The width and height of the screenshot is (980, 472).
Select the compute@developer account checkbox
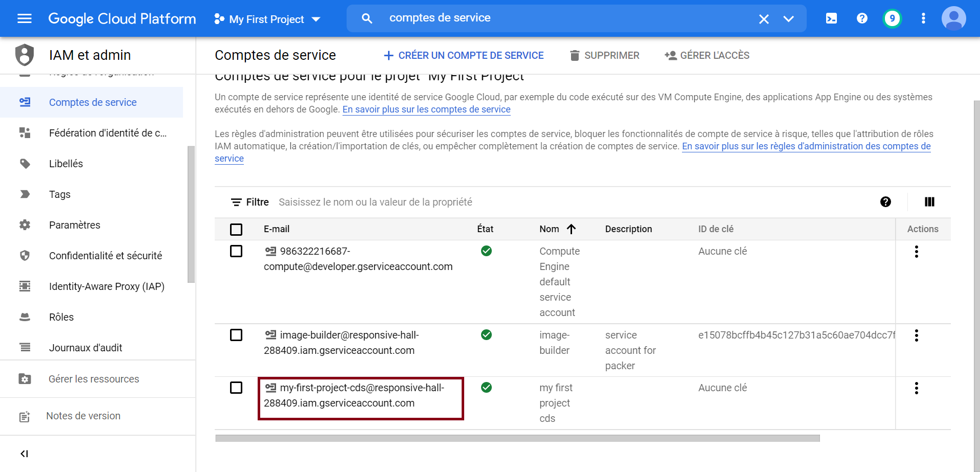point(236,251)
